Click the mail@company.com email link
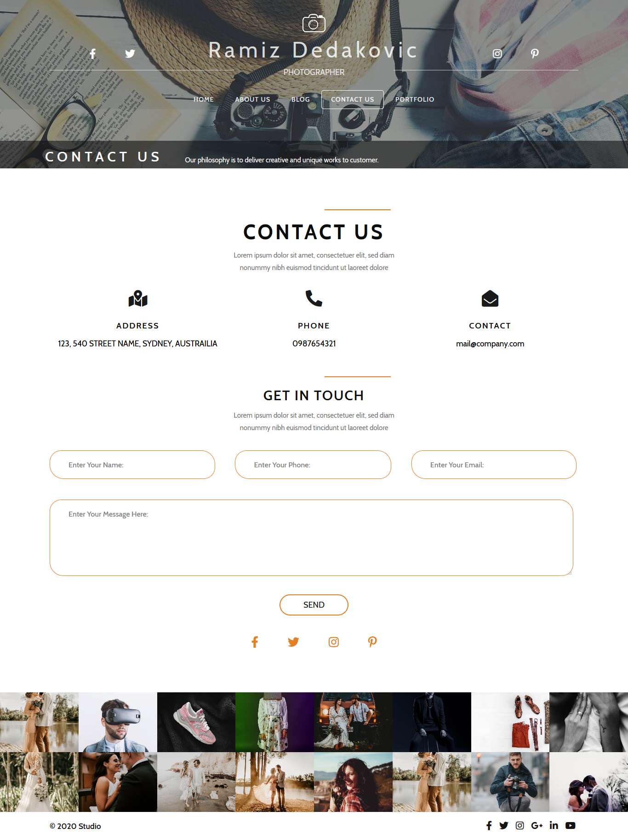Image resolution: width=628 pixels, height=840 pixels. 490,344
